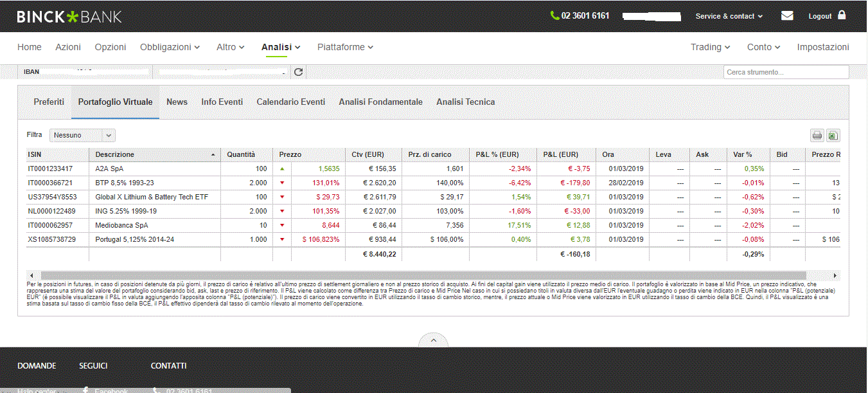Sort by the ISIN column header
Viewport: 868px width, 393px height.
click(x=57, y=154)
